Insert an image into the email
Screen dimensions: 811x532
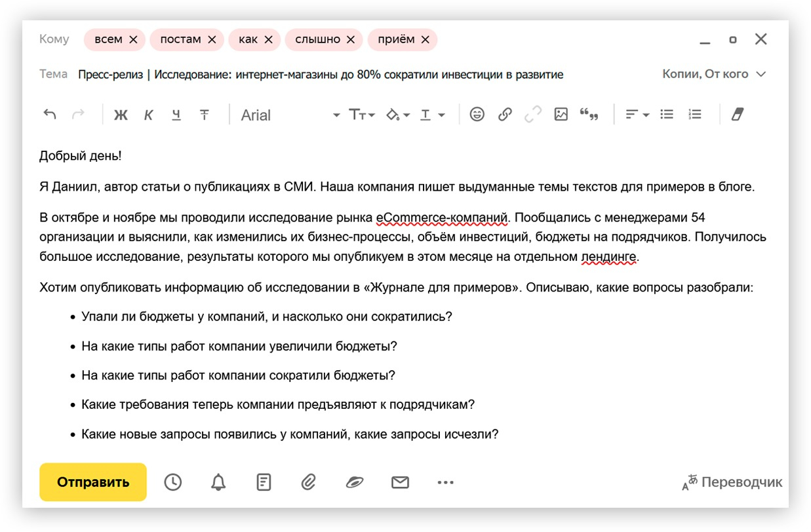[561, 115]
